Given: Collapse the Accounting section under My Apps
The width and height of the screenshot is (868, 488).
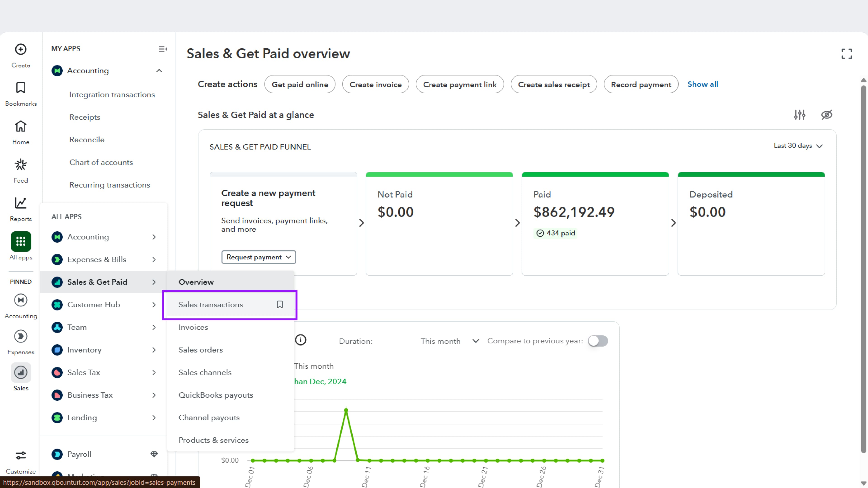Looking at the screenshot, I should (159, 71).
